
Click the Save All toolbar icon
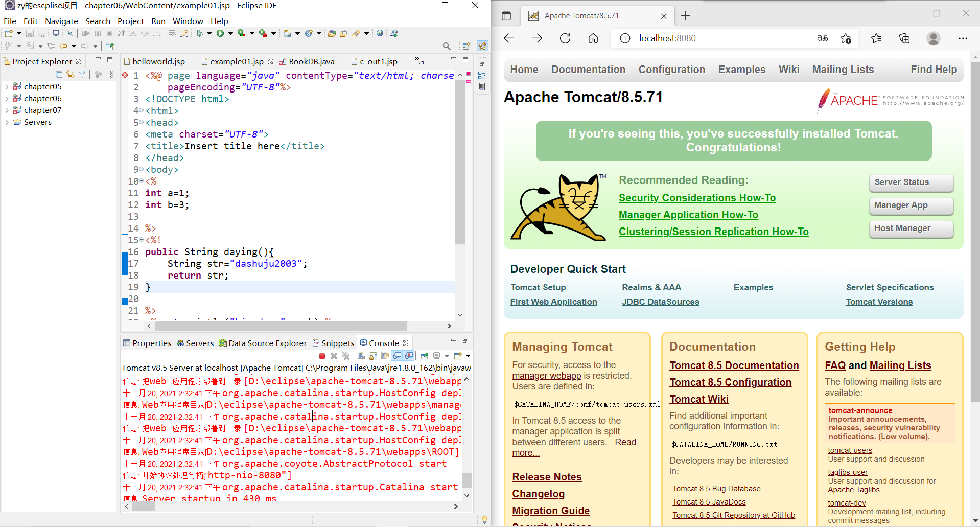pos(41,34)
